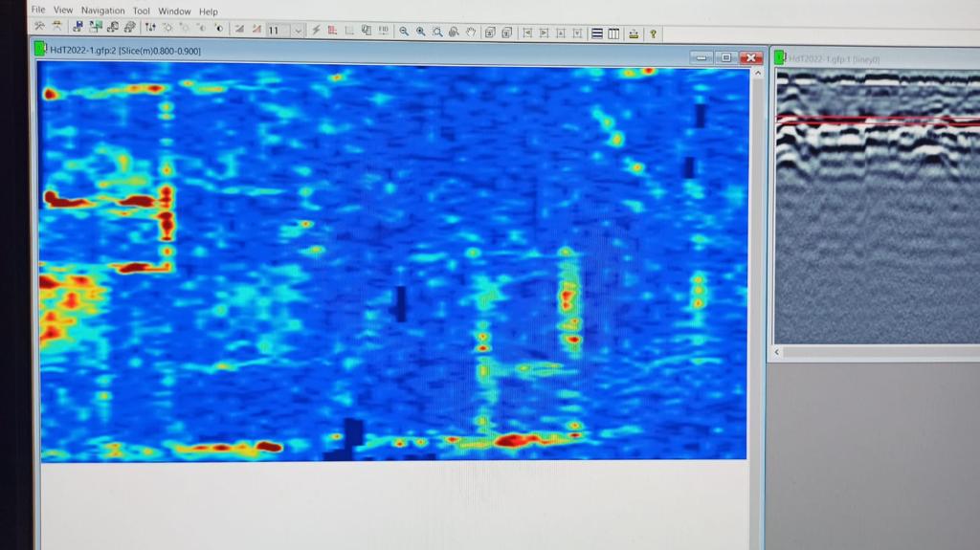
Task: Click the red grid icon
Action: [x=332, y=30]
